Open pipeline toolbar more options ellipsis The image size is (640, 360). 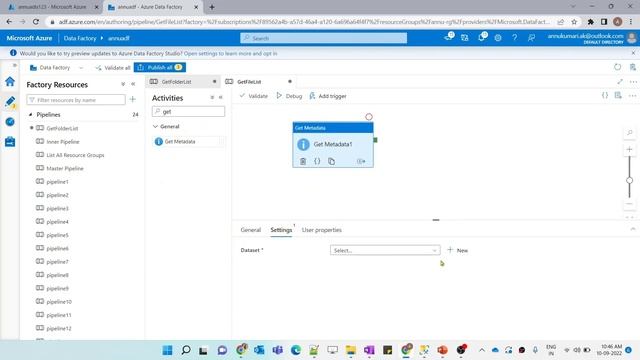point(632,95)
